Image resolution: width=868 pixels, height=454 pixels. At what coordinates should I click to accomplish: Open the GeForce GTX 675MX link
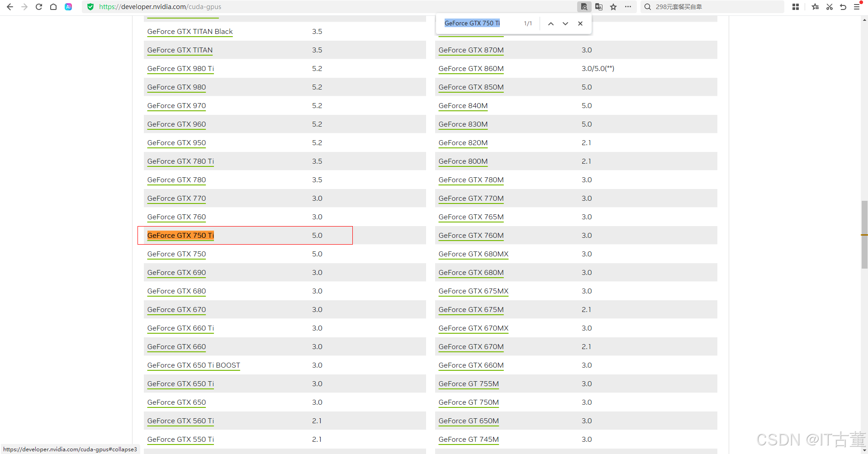click(474, 291)
